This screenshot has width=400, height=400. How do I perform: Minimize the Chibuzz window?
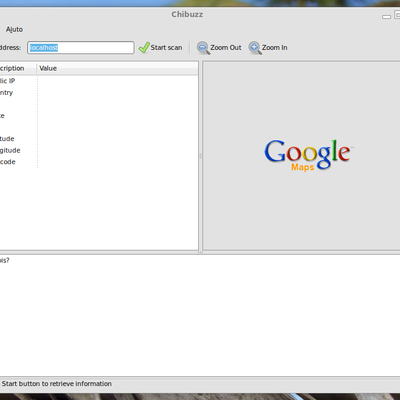(x=386, y=16)
